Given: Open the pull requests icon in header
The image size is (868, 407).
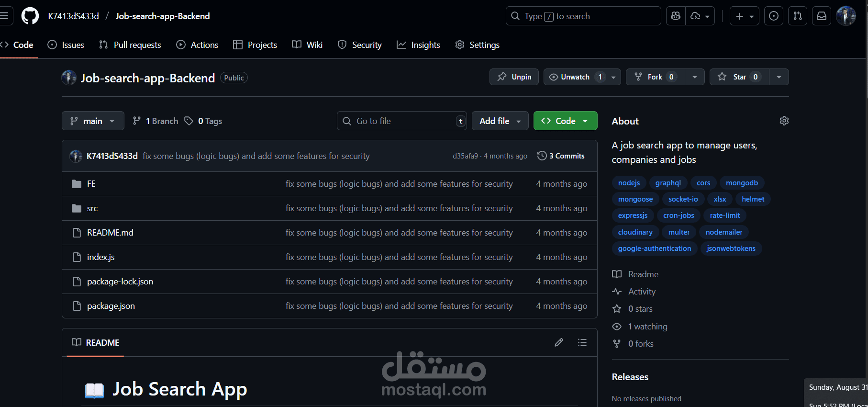Looking at the screenshot, I should tap(798, 16).
